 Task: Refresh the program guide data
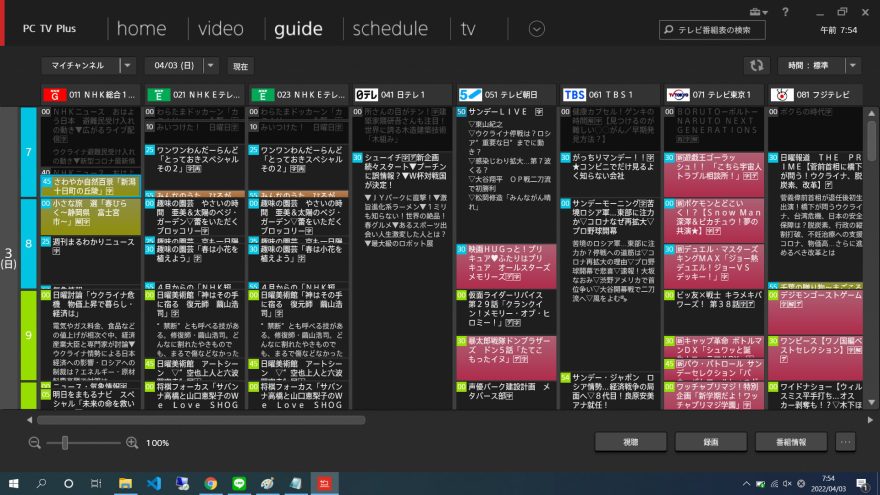pos(757,65)
